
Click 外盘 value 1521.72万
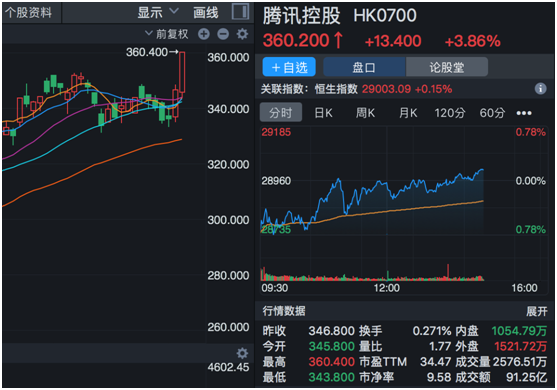tap(521, 346)
